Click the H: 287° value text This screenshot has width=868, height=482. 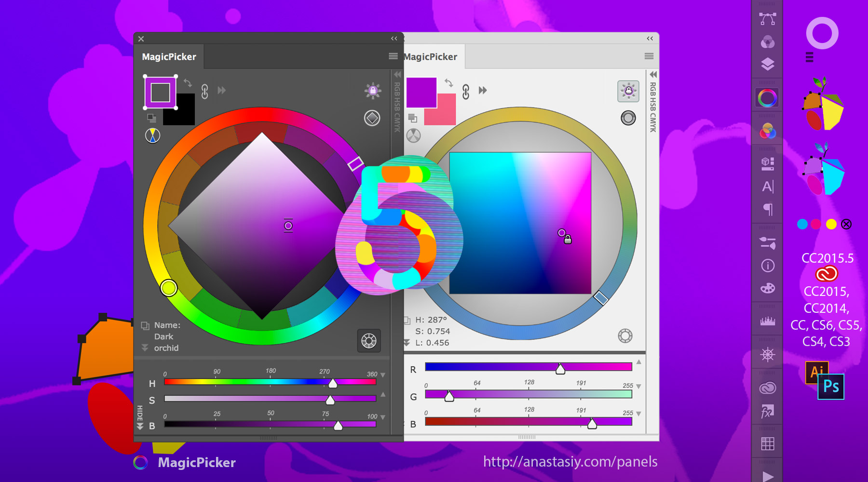[431, 320]
